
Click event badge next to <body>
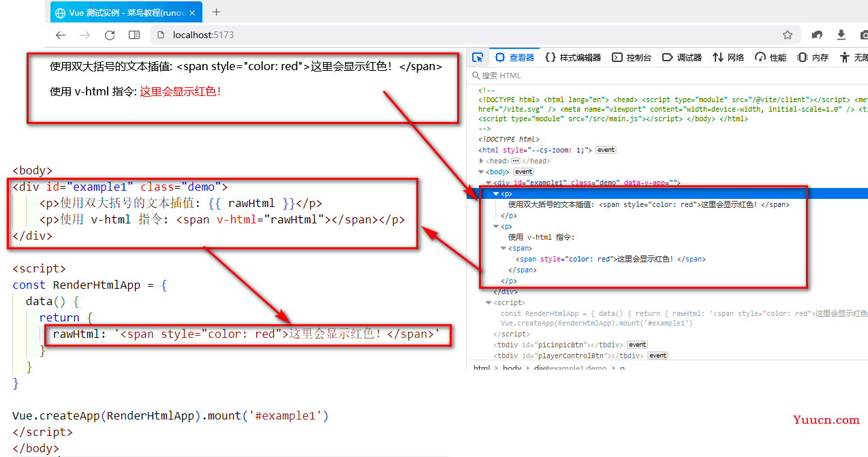tap(523, 172)
